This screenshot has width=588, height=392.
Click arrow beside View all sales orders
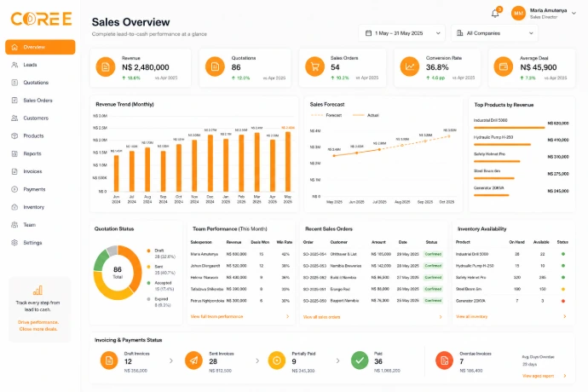click(441, 317)
